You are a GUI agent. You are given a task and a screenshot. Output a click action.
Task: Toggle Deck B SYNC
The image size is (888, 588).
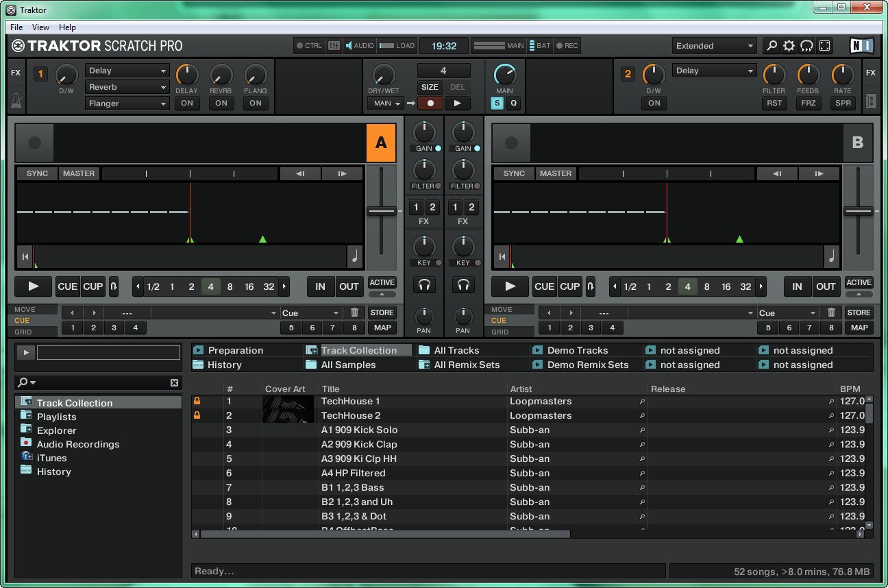click(514, 173)
